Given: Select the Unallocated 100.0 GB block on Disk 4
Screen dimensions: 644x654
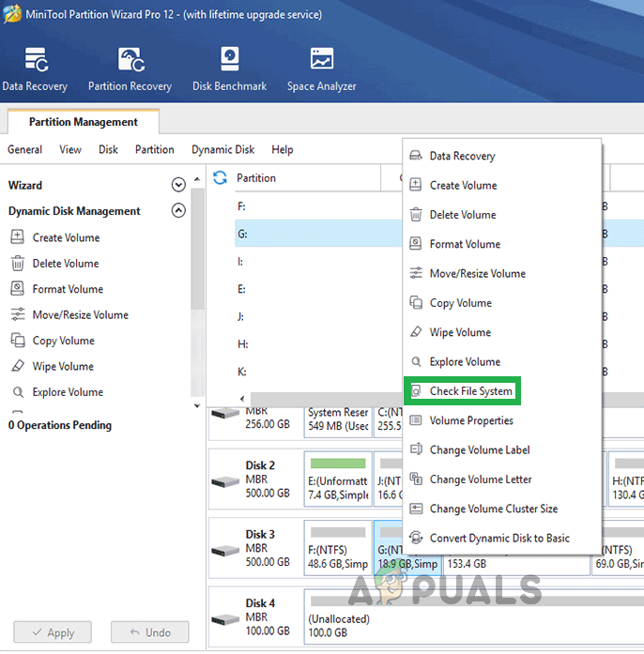Looking at the screenshot, I should click(x=474, y=616).
